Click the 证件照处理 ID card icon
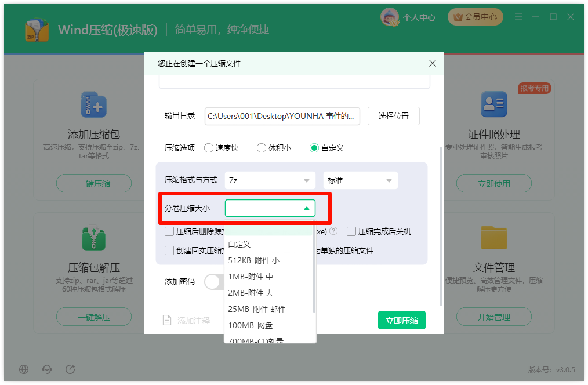Screen dimensions: 588x385 click(494, 104)
